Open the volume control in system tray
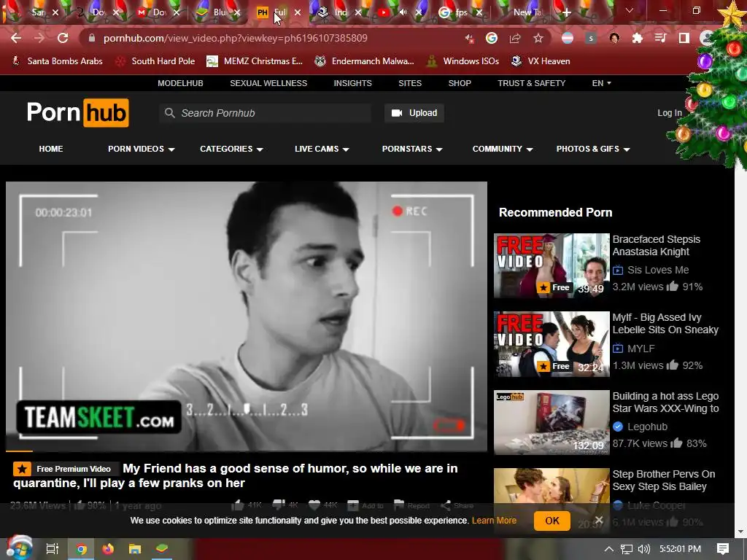 644,549
